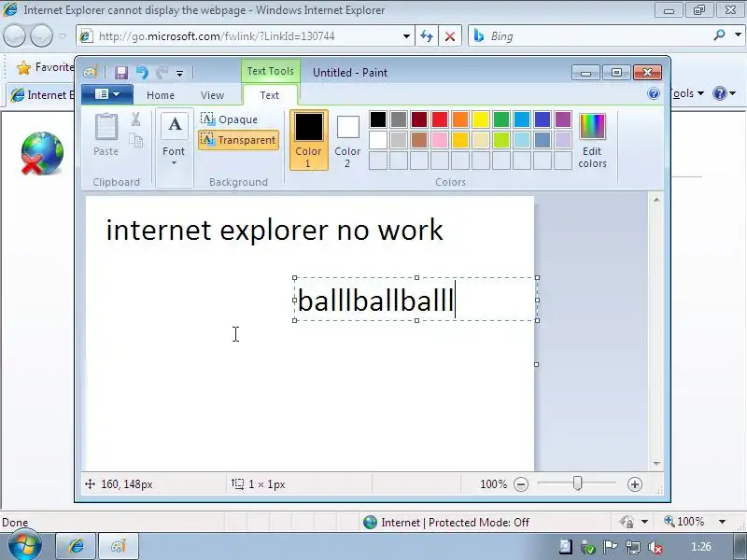This screenshot has width=747, height=560.
Task: Click the globe error icon on IE page
Action: (42, 153)
